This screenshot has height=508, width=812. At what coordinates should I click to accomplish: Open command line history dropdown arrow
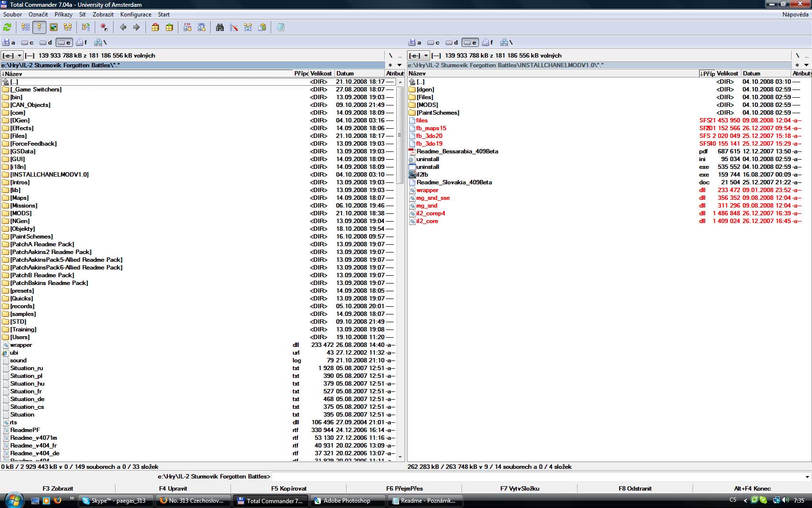click(807, 477)
